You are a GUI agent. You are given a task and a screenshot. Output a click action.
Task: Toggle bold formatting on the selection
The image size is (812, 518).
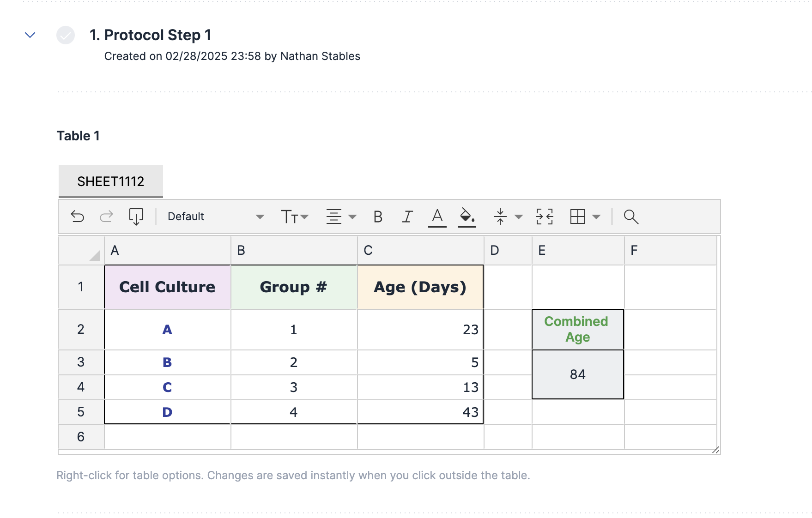pyautogui.click(x=378, y=216)
